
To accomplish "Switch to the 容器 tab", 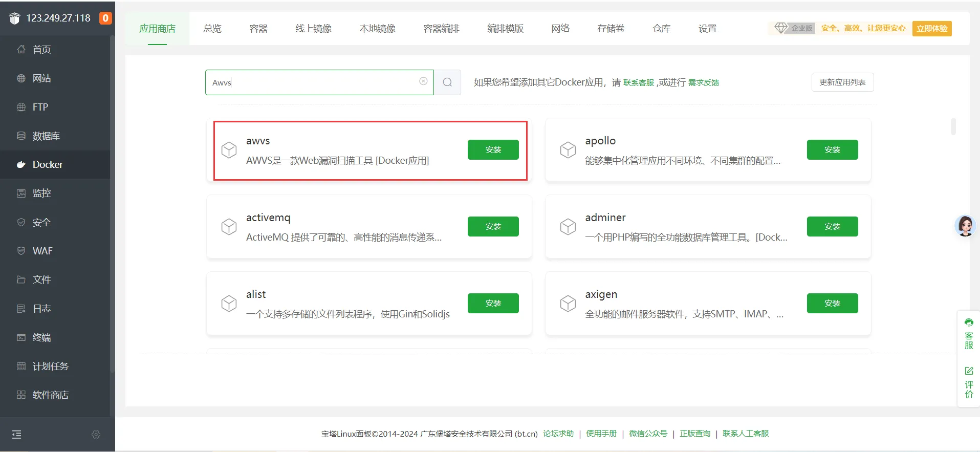I will coord(258,29).
